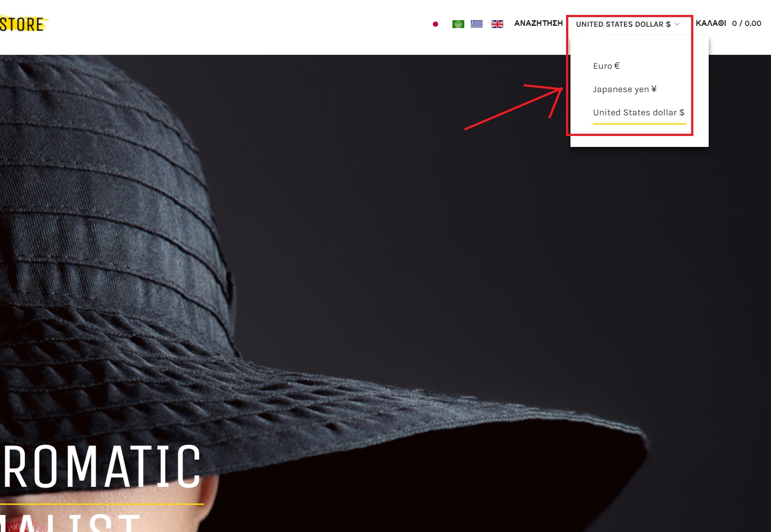Click the cart total 0 / 0.00
This screenshot has width=771, height=532.
pyautogui.click(x=746, y=23)
